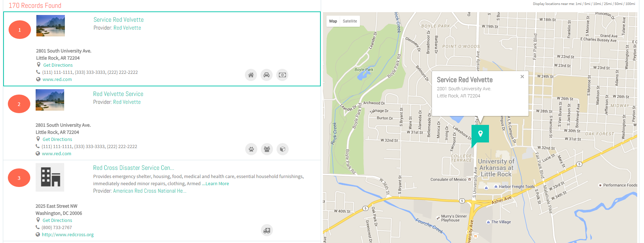Click the (800) 733-2767 phone number

[57, 228]
